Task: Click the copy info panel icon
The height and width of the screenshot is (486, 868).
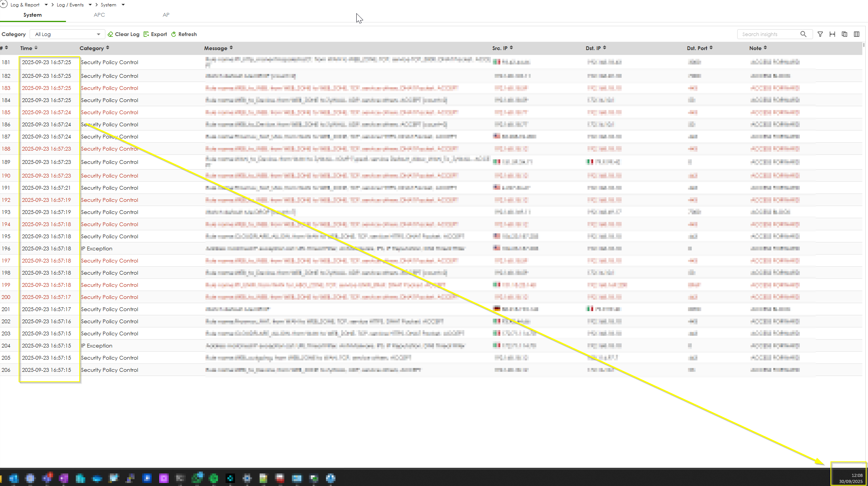Action: [844, 34]
